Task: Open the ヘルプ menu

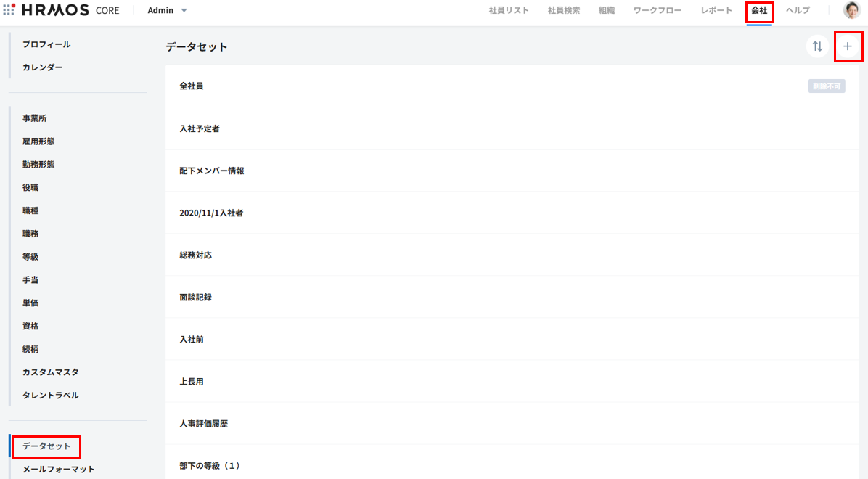Action: [798, 10]
